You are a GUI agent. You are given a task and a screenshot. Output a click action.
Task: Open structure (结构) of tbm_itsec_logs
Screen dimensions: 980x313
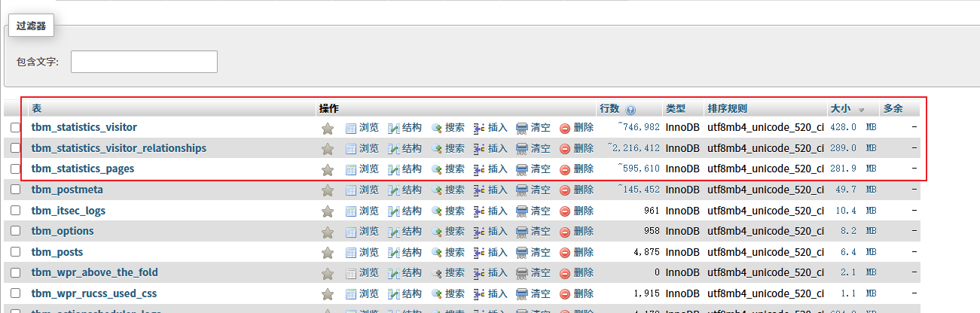pos(405,211)
